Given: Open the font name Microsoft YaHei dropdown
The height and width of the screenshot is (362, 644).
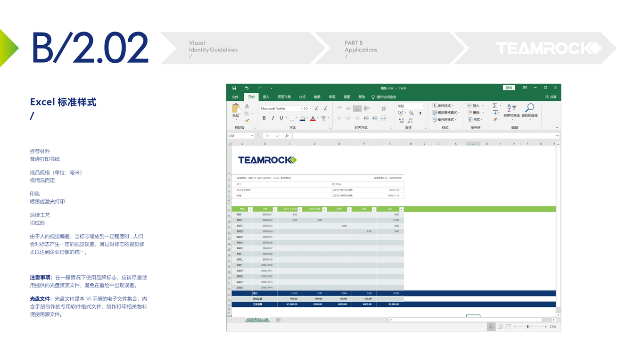Looking at the screenshot, I should click(301, 108).
